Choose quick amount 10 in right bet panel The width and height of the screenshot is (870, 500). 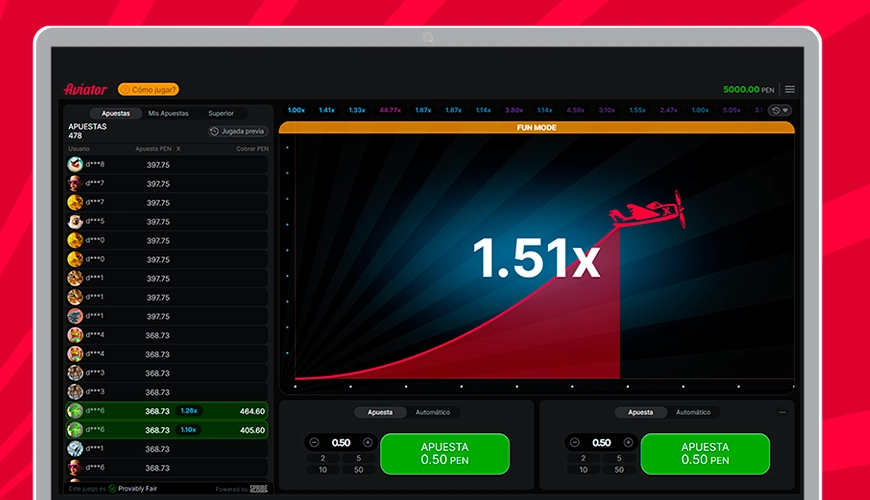(583, 470)
